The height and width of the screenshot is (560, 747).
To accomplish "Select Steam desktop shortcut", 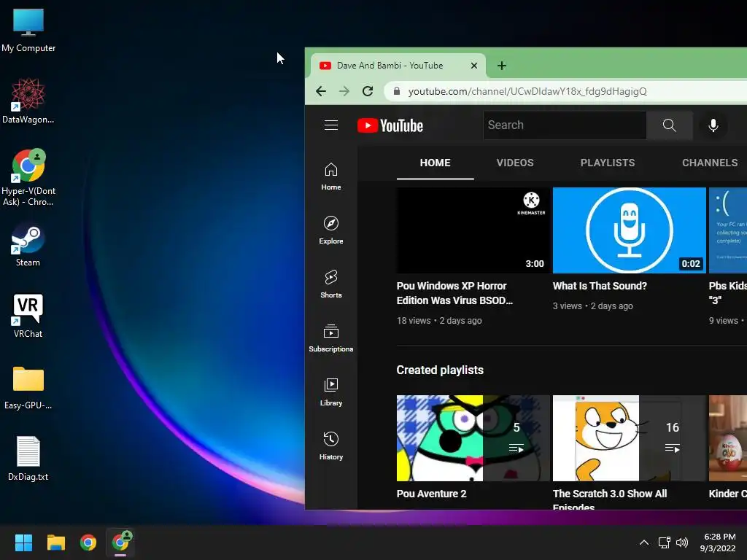I will point(28,245).
